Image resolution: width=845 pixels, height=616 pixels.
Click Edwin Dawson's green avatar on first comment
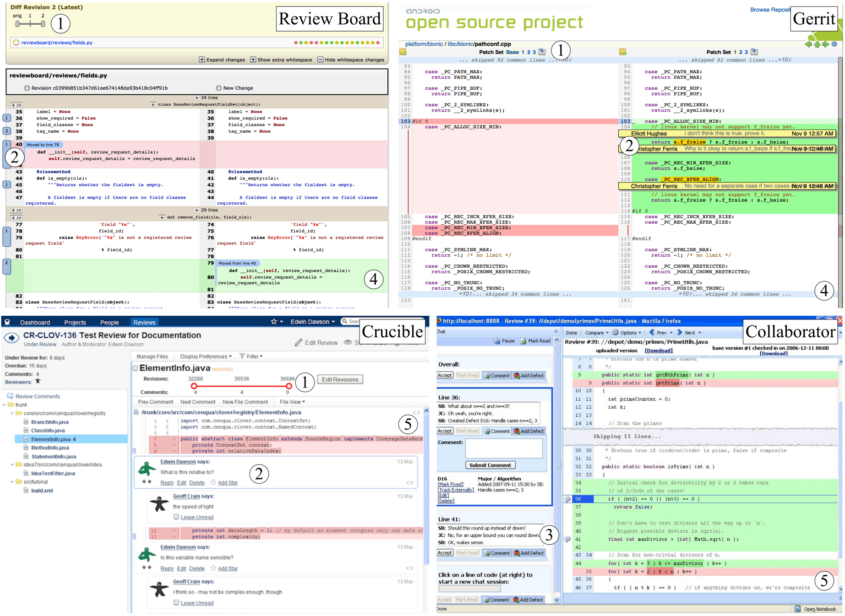pos(147,470)
